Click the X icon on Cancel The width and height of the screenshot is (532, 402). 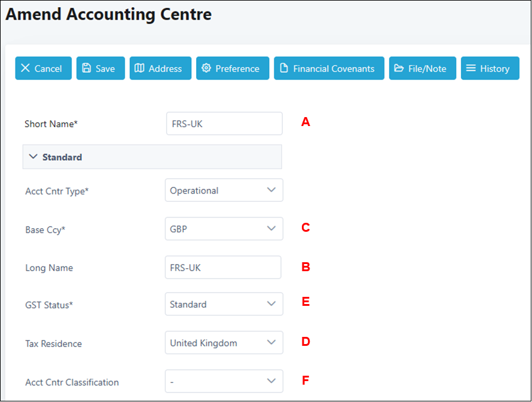click(25, 68)
